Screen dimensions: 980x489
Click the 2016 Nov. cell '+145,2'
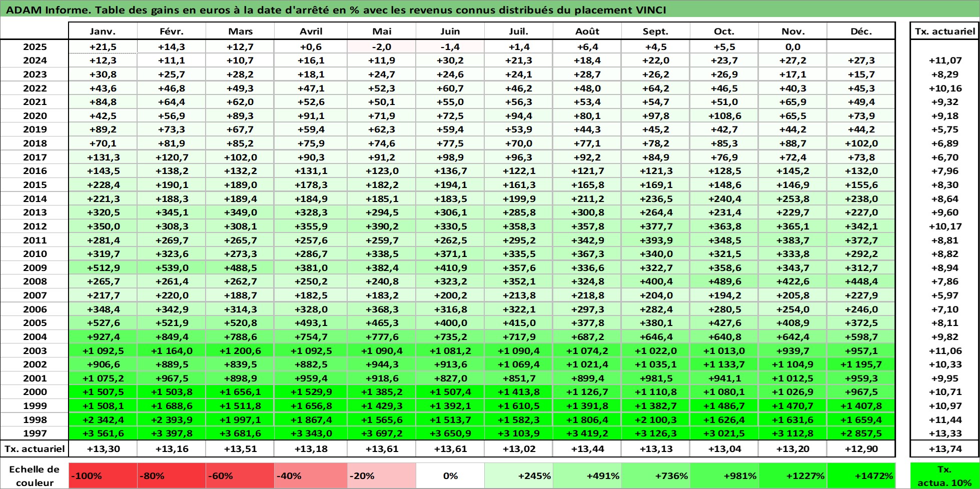pos(792,170)
